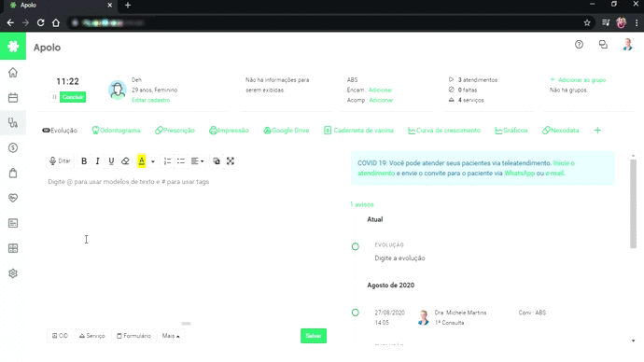Open the news/report icon in the sidebar
Screen dimensions: 644x362
(x=13, y=223)
